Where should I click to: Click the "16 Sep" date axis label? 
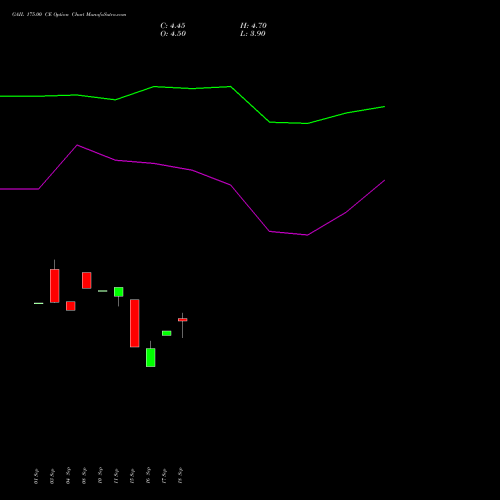click(x=148, y=476)
